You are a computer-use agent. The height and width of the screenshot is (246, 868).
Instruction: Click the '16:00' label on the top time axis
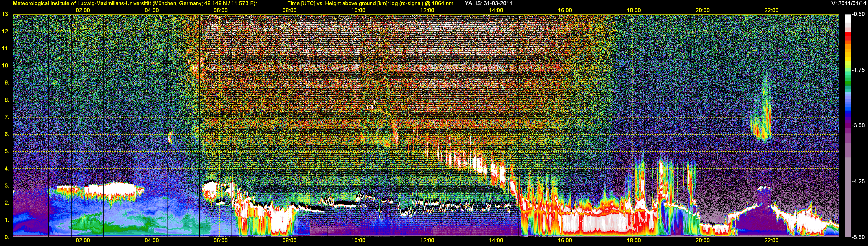click(565, 10)
